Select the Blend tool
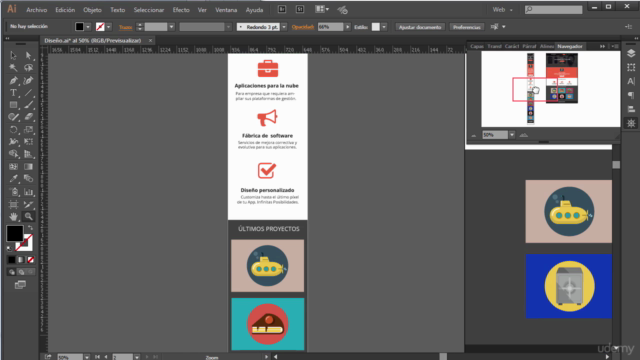This screenshot has width=640, height=360. tap(28, 179)
